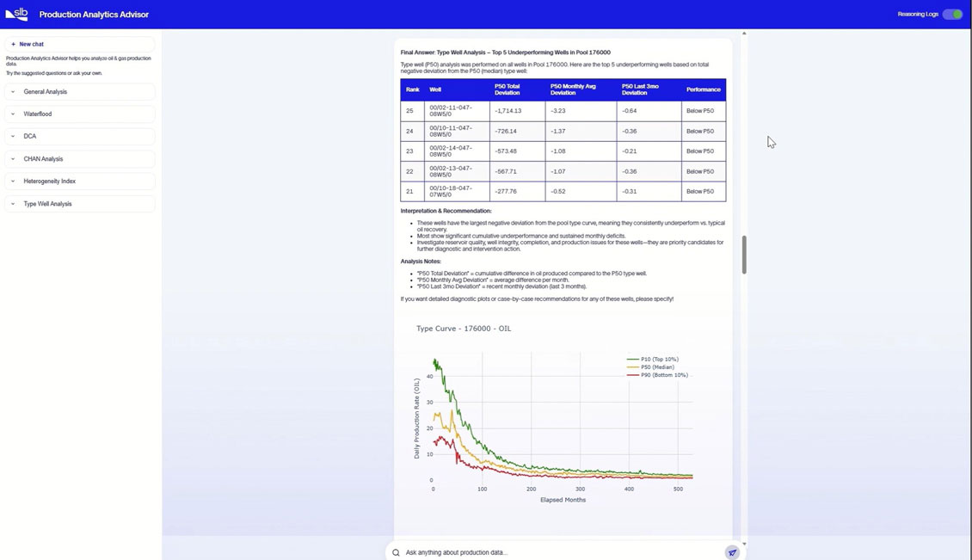Click the Performance column header
The height and width of the screenshot is (560, 972).
[704, 90]
